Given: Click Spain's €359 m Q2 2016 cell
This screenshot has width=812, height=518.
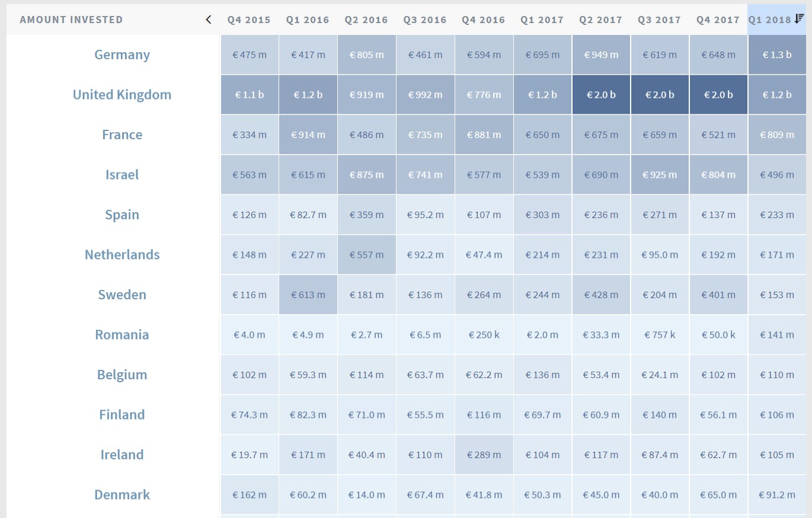Looking at the screenshot, I should coord(366,215).
